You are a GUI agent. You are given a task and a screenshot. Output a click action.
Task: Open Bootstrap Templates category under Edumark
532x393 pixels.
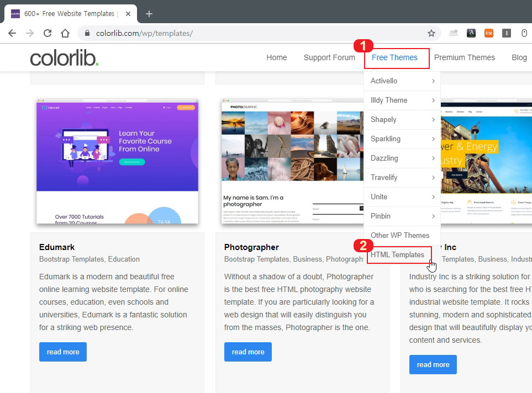[72, 259]
